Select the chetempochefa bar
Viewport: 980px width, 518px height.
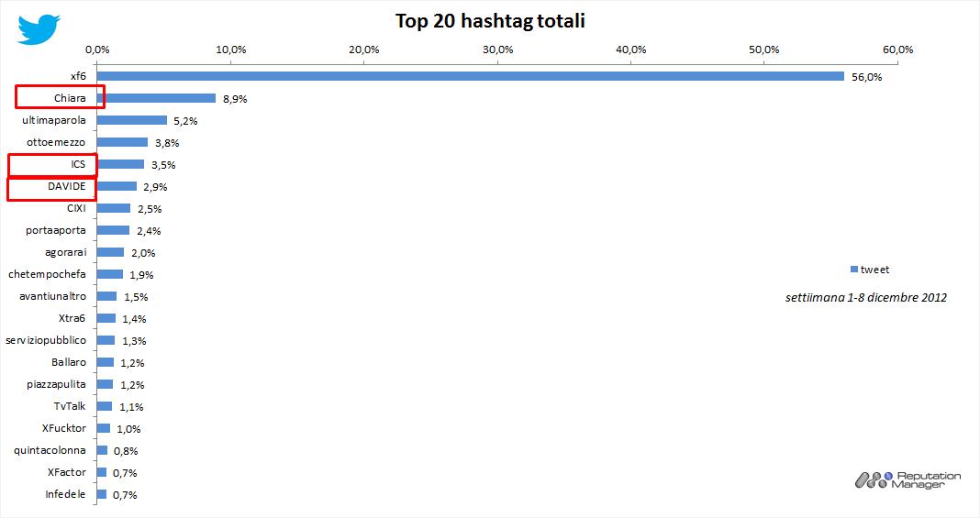(109, 274)
